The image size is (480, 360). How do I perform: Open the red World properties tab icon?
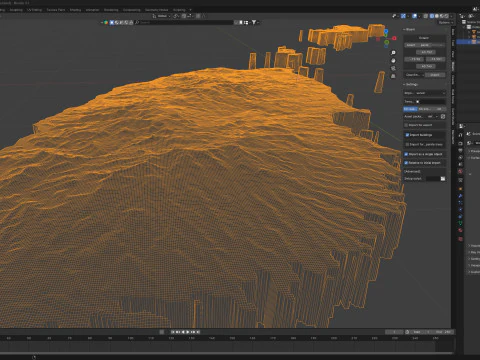460,171
